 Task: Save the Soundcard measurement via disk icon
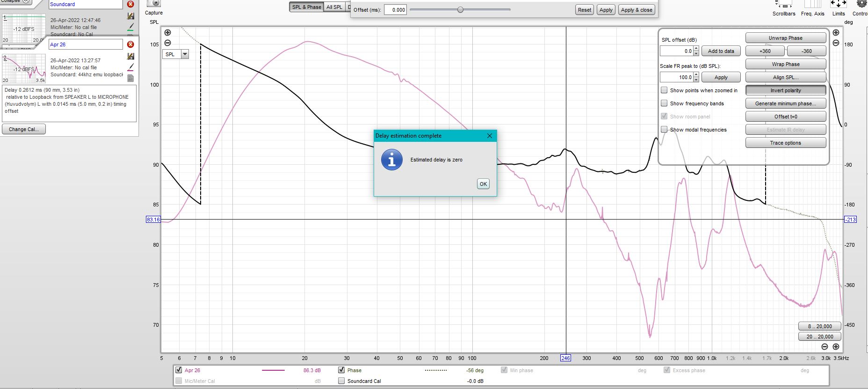(130, 16)
